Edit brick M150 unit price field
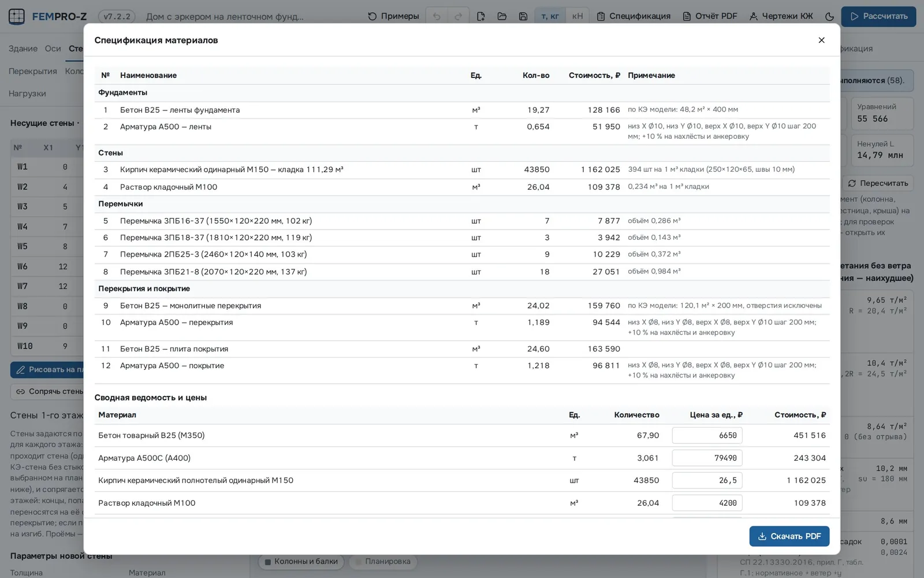Viewport: 924px width, 578px height. (x=707, y=480)
